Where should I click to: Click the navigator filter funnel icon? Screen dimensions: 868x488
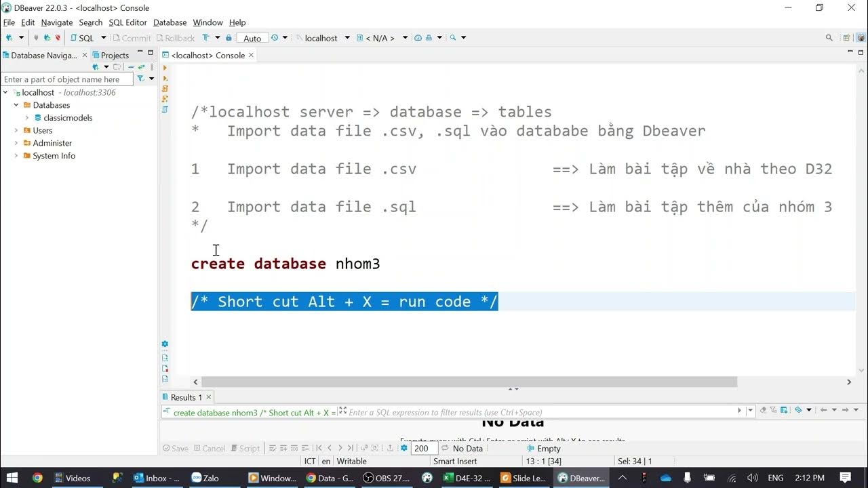tap(140, 79)
